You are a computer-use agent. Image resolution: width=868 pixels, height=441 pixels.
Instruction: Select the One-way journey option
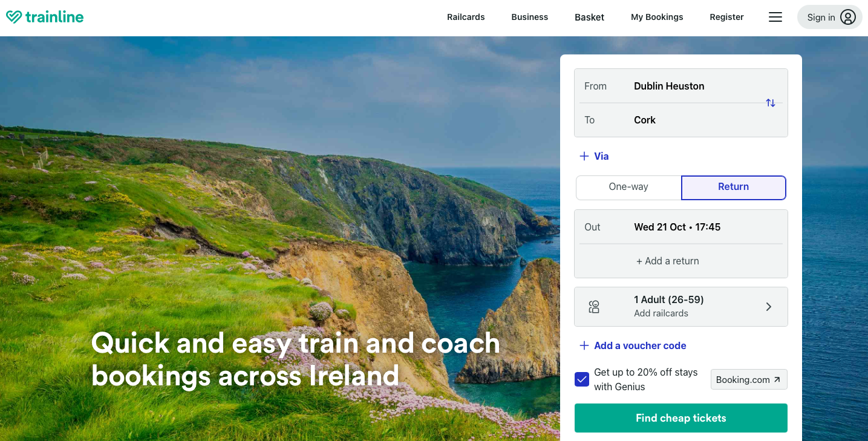point(628,187)
